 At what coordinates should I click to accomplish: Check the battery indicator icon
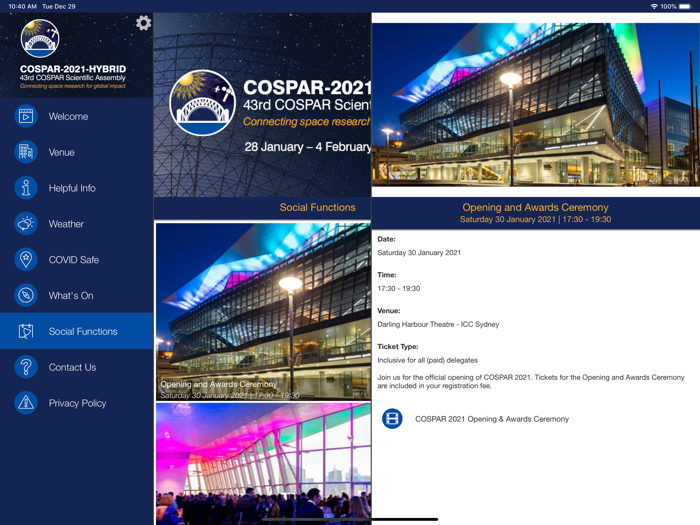click(x=685, y=6)
